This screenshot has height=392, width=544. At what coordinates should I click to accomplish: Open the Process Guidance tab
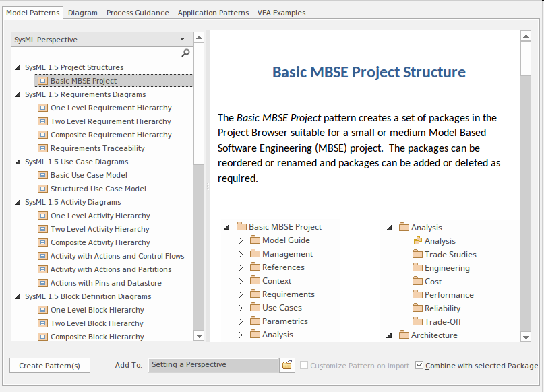click(x=138, y=13)
